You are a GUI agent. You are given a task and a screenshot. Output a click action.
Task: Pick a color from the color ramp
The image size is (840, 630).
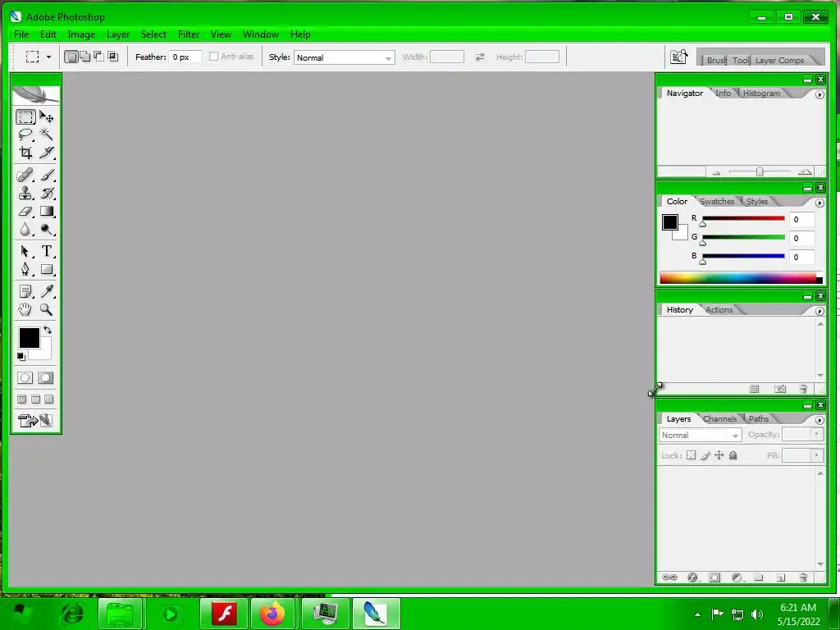(741, 278)
